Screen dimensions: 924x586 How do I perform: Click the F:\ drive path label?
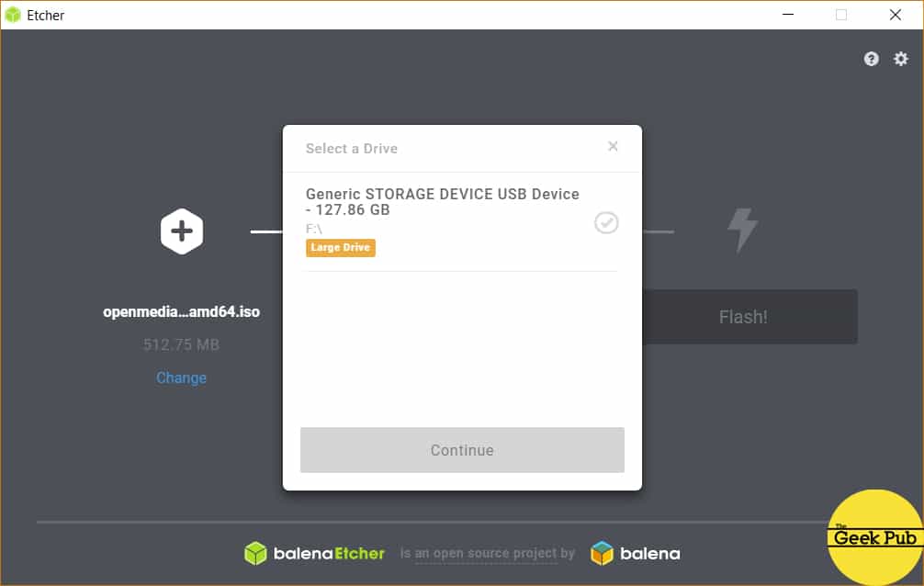click(x=314, y=229)
